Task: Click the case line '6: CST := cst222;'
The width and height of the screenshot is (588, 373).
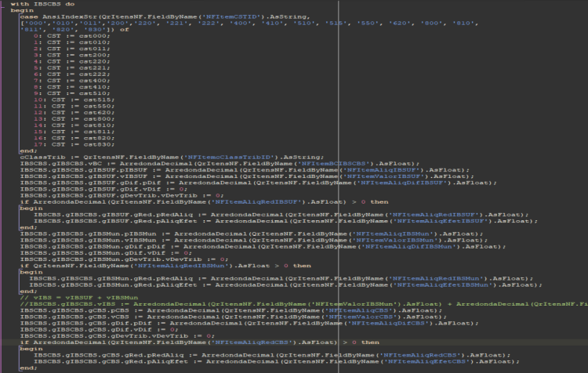Action: pyautogui.click(x=71, y=74)
